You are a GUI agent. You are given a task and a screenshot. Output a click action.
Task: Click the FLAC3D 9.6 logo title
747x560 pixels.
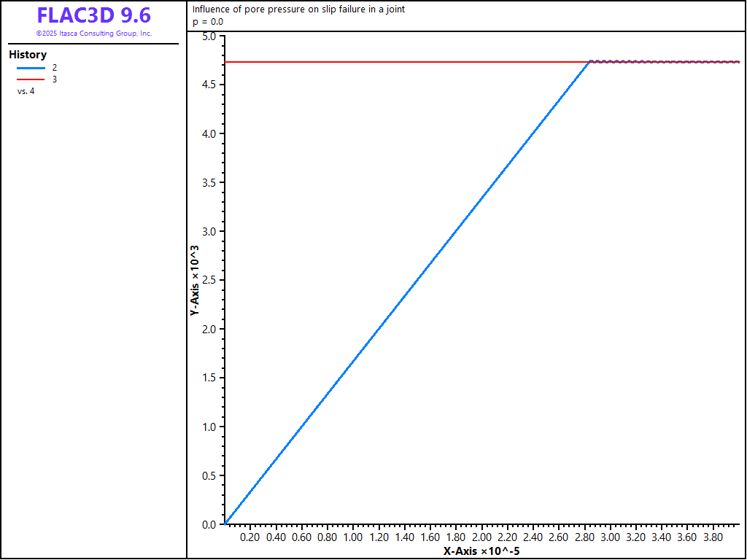point(93,15)
